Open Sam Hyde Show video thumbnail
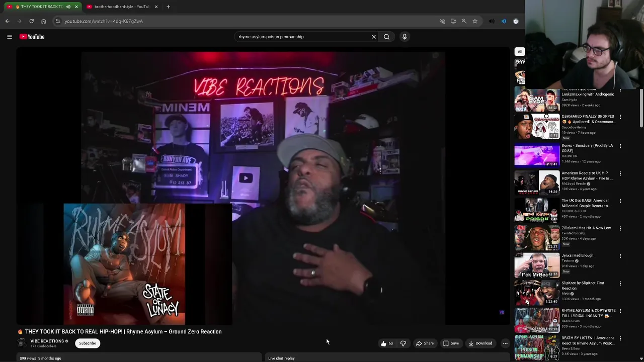Screen dimensions: 644x362 pos(537,100)
